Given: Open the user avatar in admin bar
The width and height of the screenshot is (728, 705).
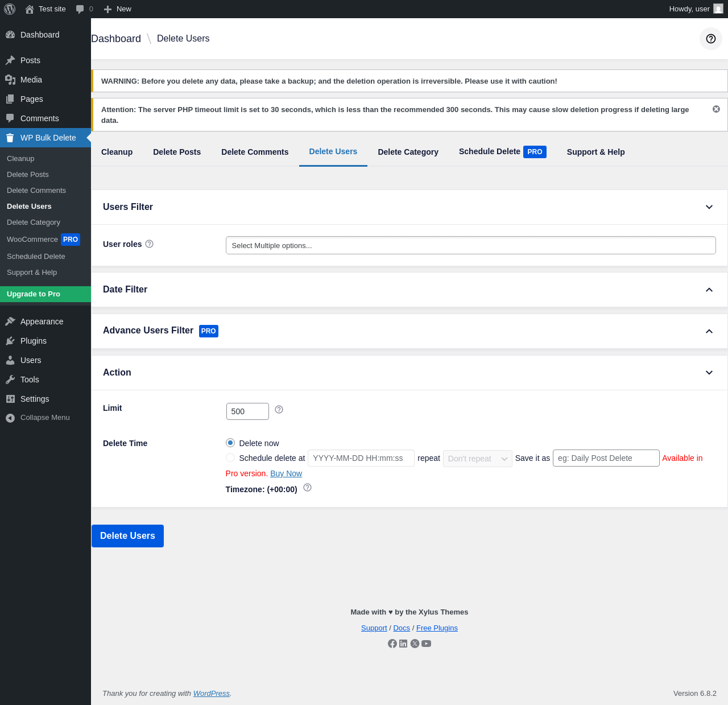Looking at the screenshot, I should point(718,9).
